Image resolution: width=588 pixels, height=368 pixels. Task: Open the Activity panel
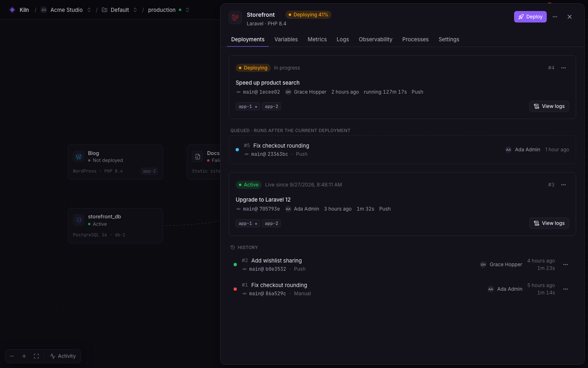[63, 356]
